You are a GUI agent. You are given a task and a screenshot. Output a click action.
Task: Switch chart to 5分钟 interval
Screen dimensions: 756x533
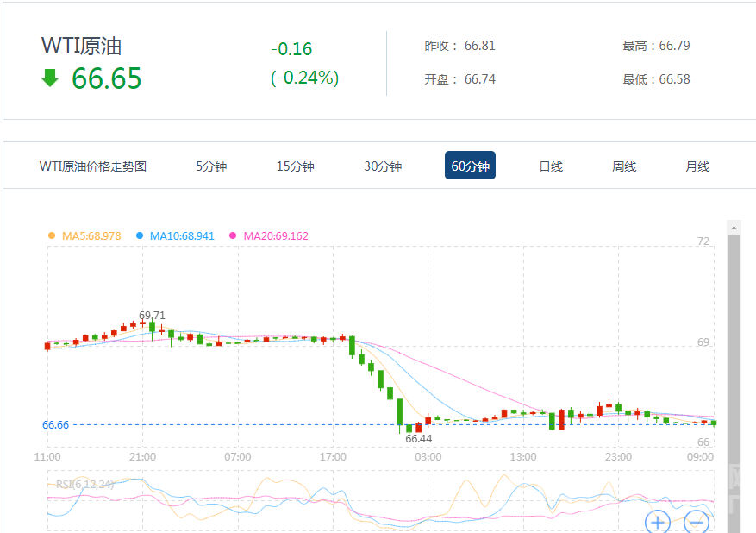coord(211,166)
